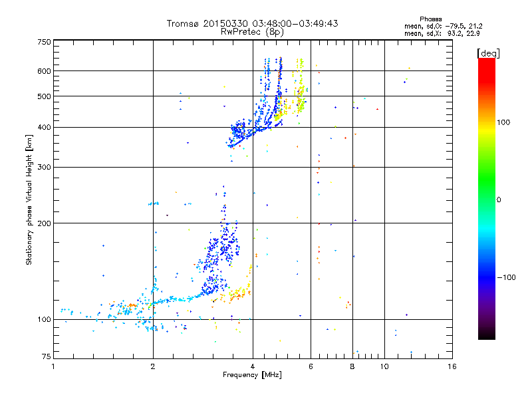Click the y-axis tick label "600"

point(44,71)
